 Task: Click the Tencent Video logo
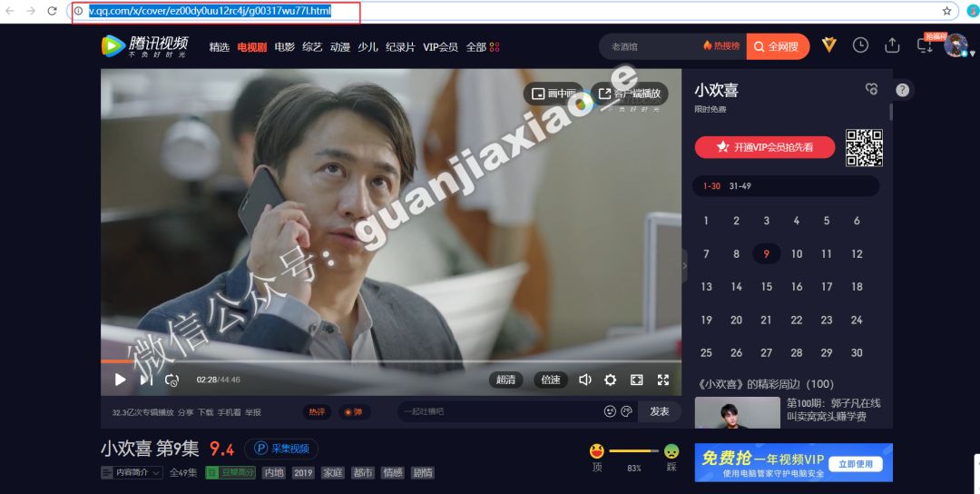coord(145,46)
